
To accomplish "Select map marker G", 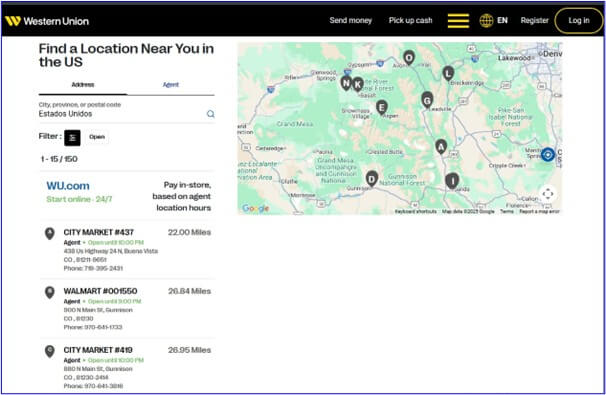I will (x=427, y=100).
